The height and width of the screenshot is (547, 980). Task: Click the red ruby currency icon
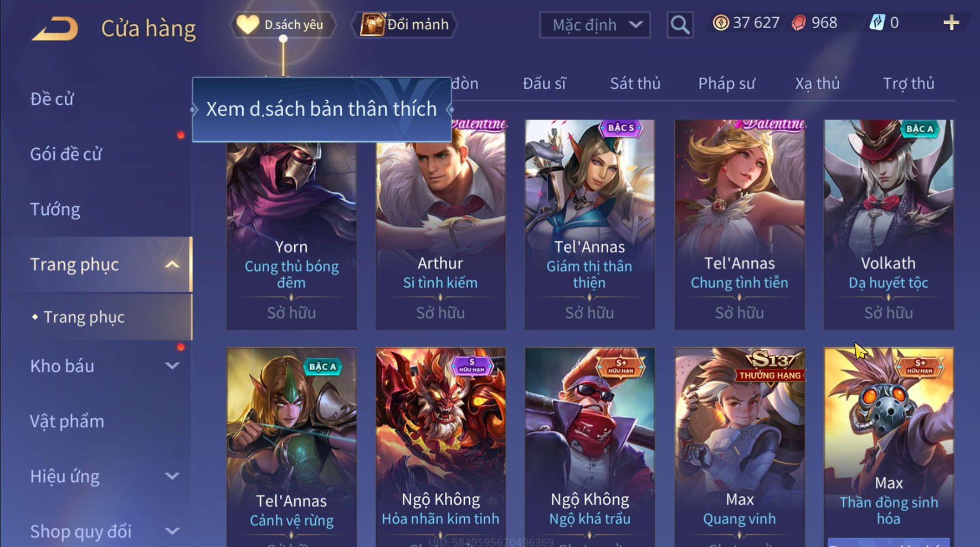coord(799,23)
